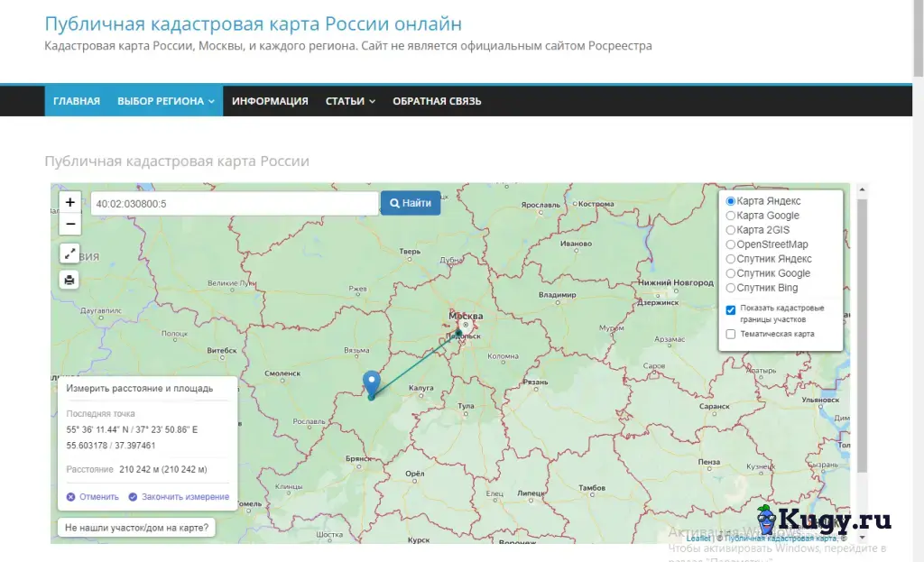924x562 pixels.
Task: Click the Закончить измерение link
Action: [x=185, y=497]
